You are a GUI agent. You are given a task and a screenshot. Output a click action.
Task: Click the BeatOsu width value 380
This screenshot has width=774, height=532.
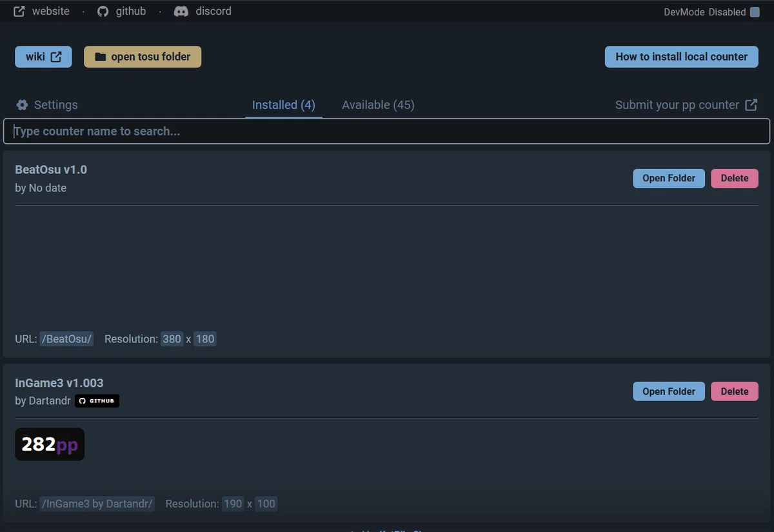172,339
